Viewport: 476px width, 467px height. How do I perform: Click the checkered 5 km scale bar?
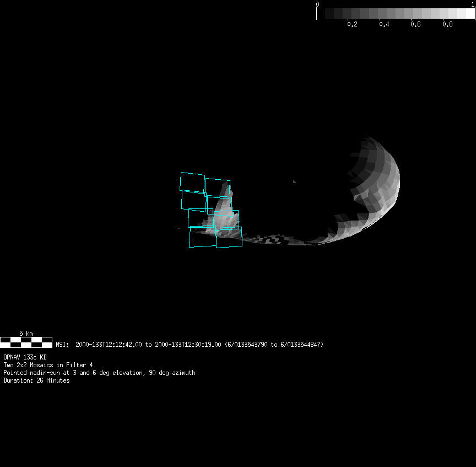pos(26,342)
